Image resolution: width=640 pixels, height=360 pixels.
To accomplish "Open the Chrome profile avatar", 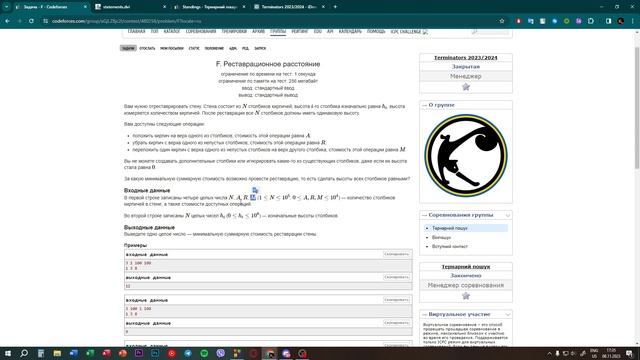I will tap(621, 21).
